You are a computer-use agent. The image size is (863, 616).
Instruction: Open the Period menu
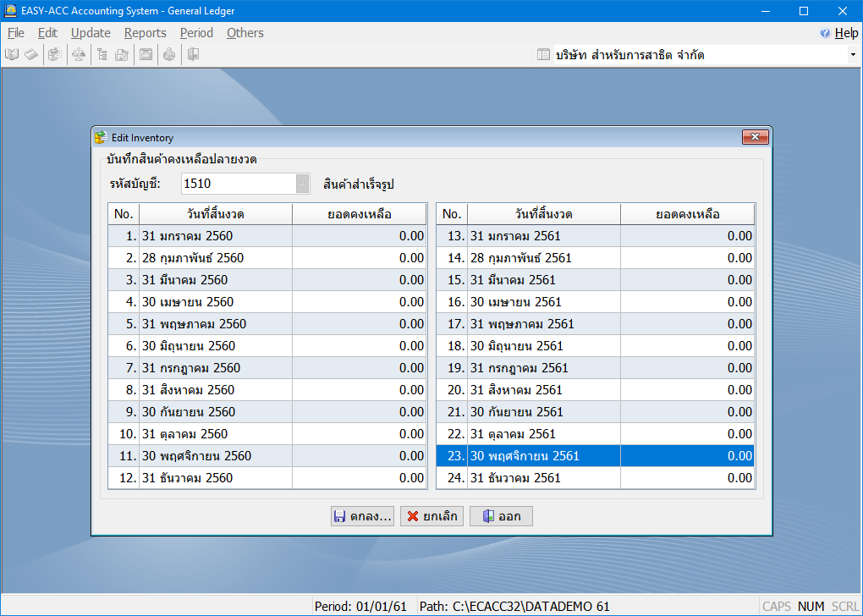196,33
